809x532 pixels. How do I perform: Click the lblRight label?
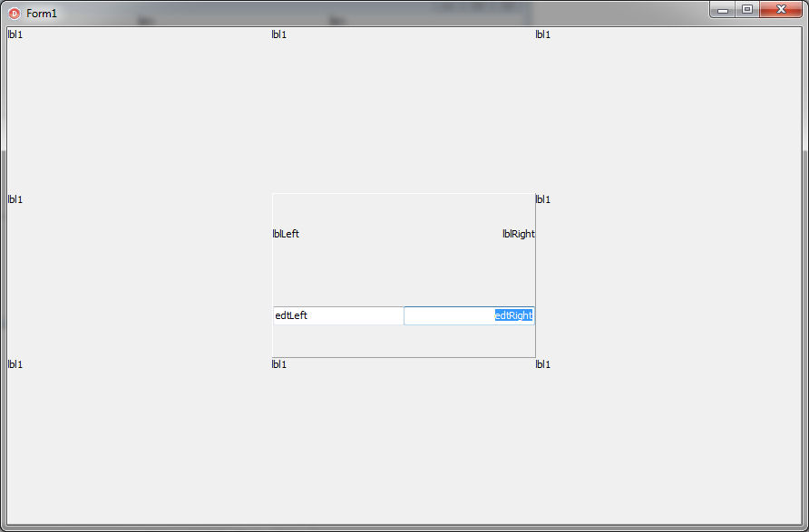point(519,234)
